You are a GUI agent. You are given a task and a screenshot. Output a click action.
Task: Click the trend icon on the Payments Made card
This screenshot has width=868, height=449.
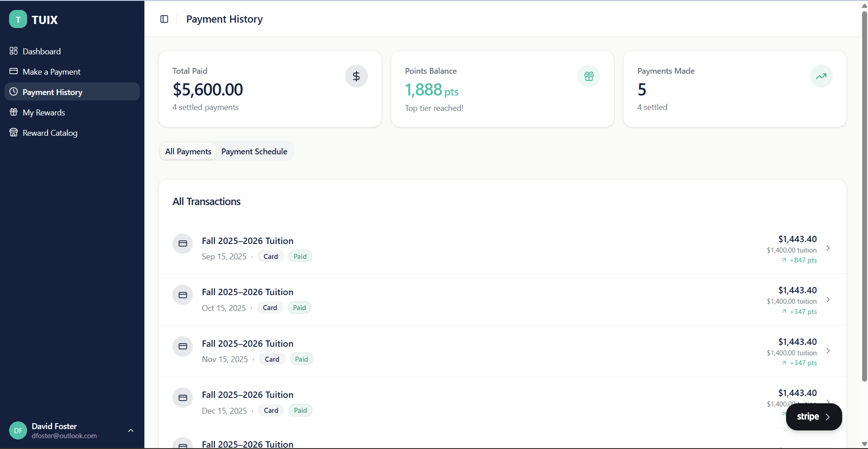point(821,76)
